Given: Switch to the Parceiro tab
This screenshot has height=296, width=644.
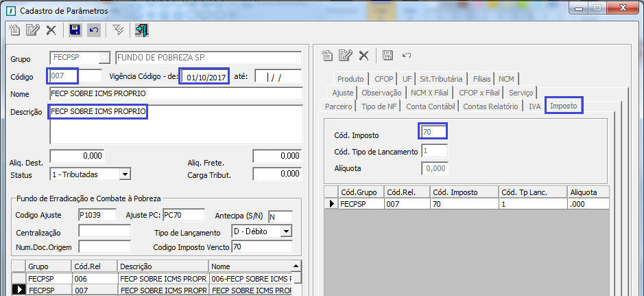Looking at the screenshot, I should 339,106.
